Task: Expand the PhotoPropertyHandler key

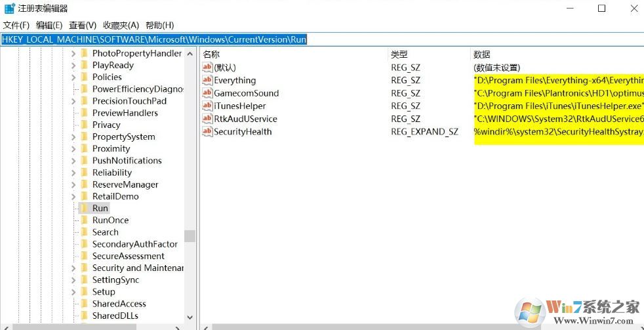Action: (x=73, y=53)
